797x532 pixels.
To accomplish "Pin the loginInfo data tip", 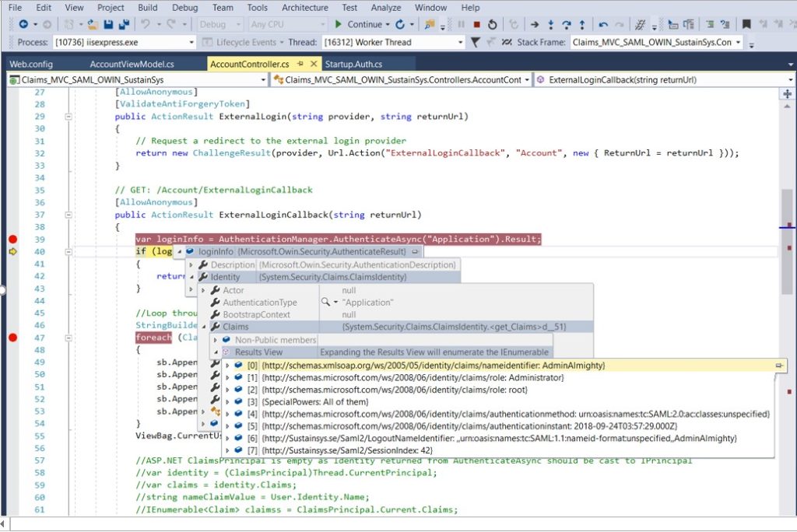I will [x=415, y=252].
